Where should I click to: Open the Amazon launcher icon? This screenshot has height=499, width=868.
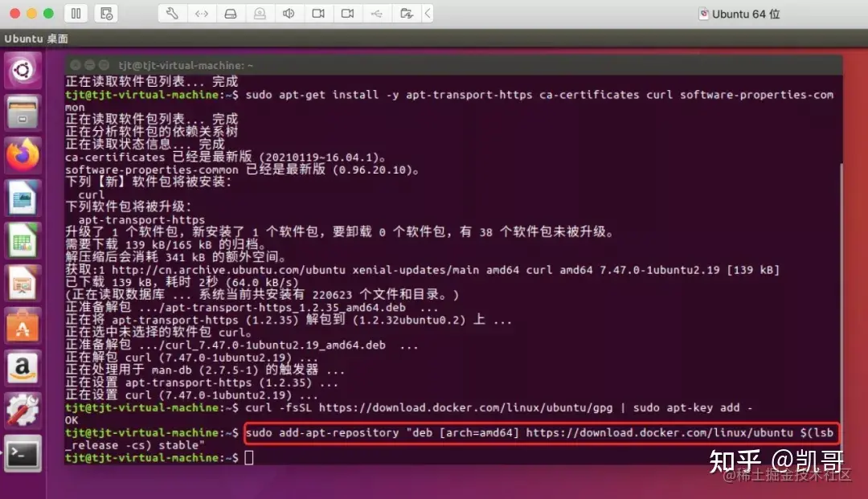coord(23,369)
